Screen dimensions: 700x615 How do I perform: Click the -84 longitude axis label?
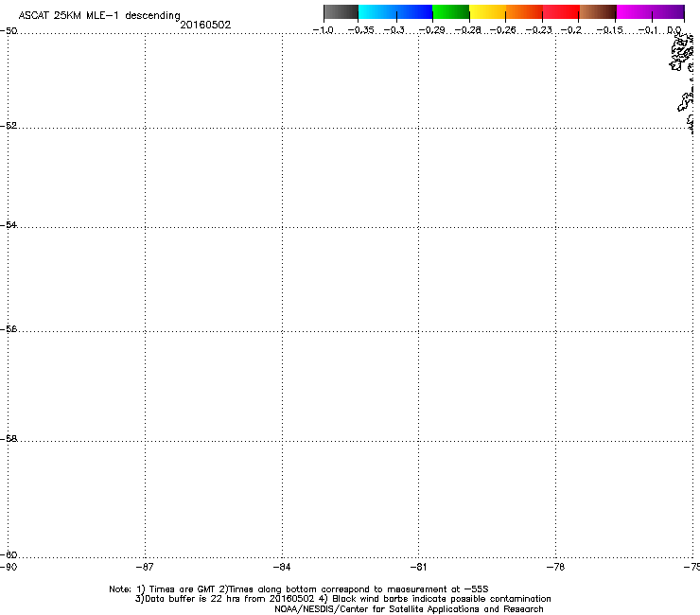[x=282, y=567]
